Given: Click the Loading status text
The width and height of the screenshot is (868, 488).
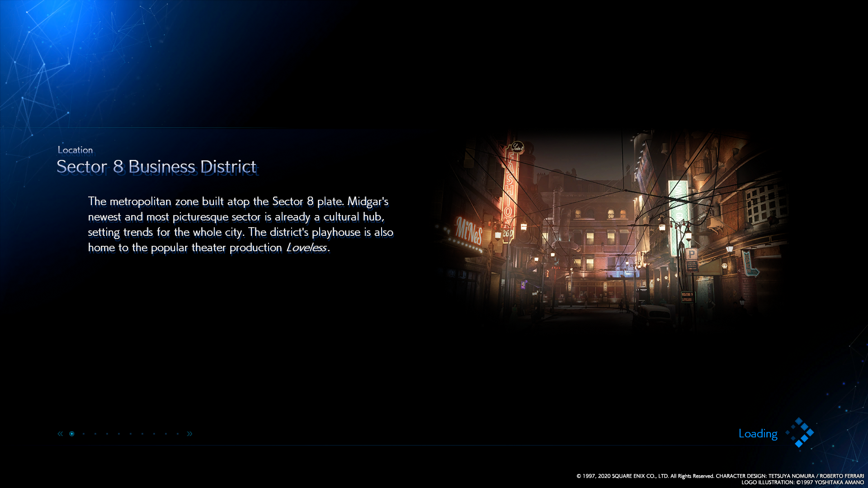Looking at the screenshot, I should point(758,434).
